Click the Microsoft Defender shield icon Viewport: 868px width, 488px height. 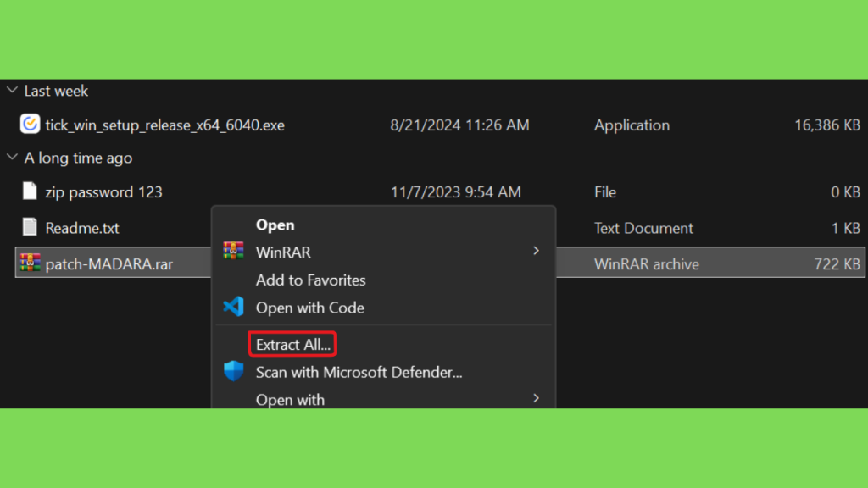tap(234, 371)
